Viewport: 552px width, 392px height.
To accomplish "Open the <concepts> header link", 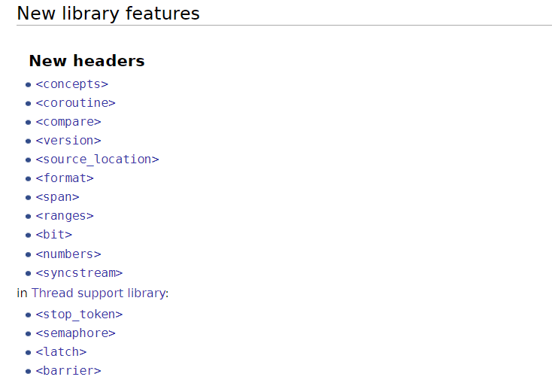I will coord(71,84).
